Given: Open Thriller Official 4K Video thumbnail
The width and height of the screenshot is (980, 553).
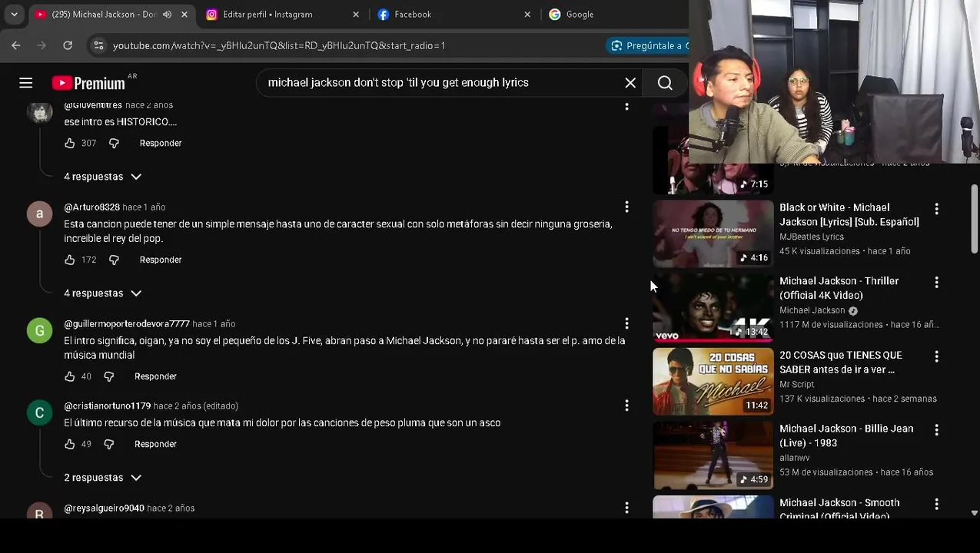Looking at the screenshot, I should 713,307.
